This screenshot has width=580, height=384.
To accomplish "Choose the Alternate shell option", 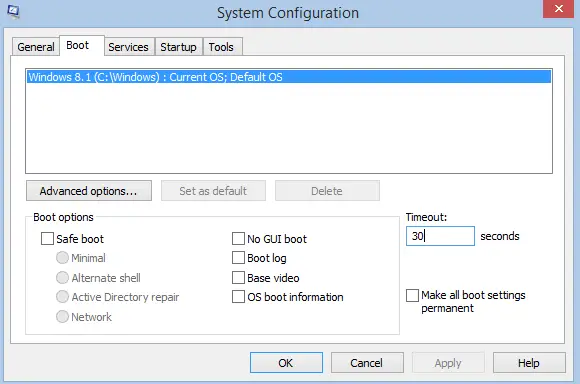I will click(62, 277).
